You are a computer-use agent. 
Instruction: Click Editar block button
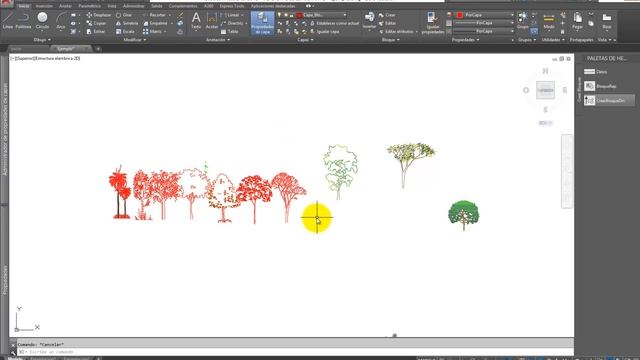coord(387,23)
